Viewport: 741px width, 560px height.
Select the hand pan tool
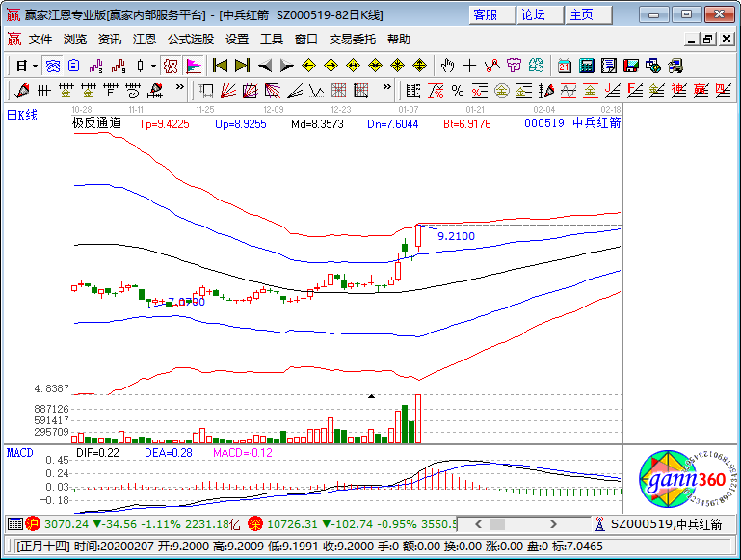click(x=447, y=66)
